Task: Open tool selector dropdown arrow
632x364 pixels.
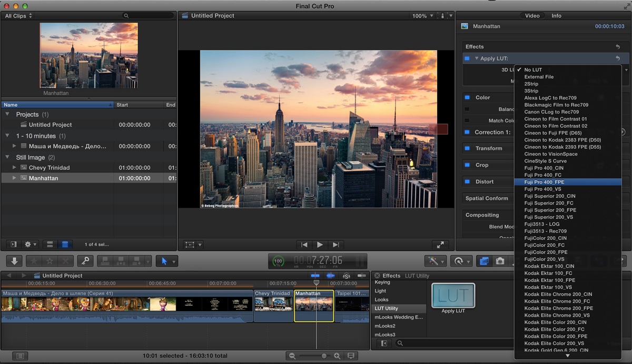Action: tap(174, 261)
